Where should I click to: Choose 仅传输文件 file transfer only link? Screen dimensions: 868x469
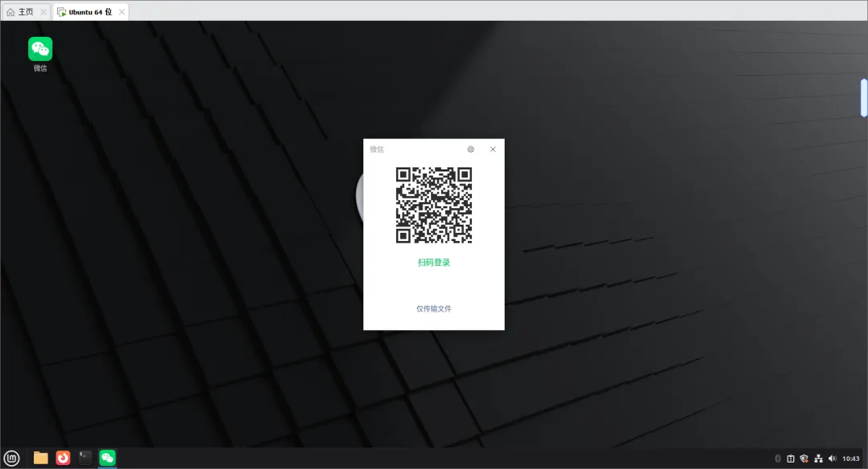434,308
